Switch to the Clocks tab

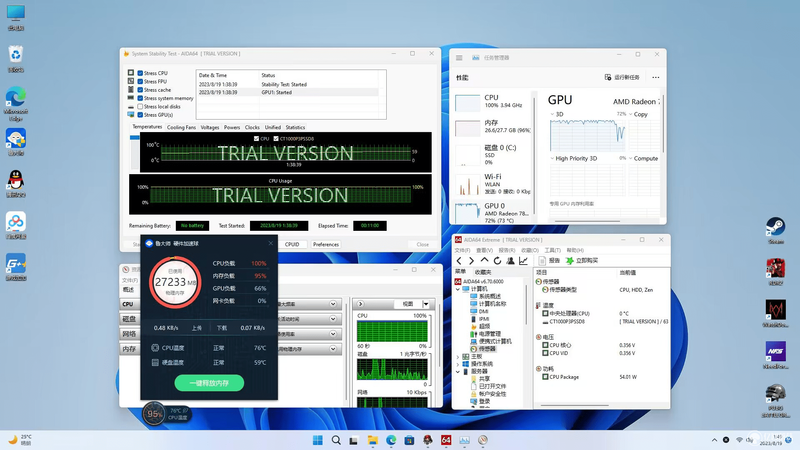[x=252, y=128]
